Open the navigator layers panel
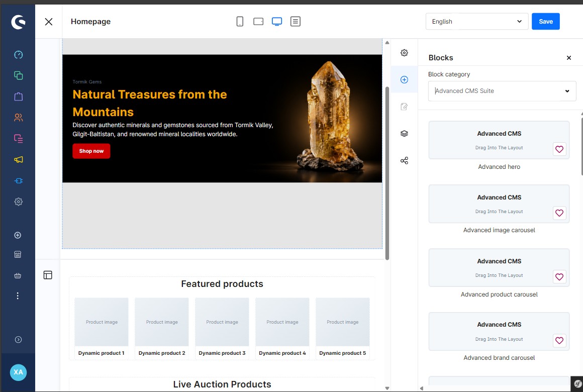The height and width of the screenshot is (392, 583). point(404,134)
